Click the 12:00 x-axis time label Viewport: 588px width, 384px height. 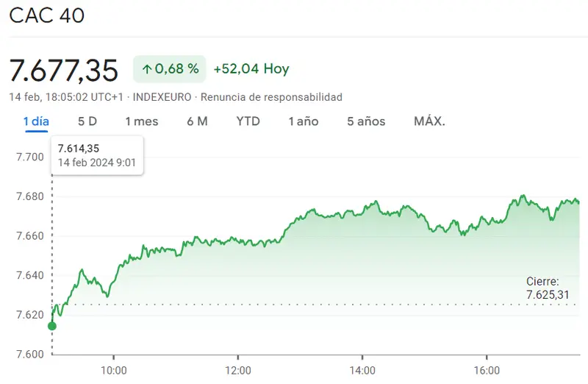238,371
